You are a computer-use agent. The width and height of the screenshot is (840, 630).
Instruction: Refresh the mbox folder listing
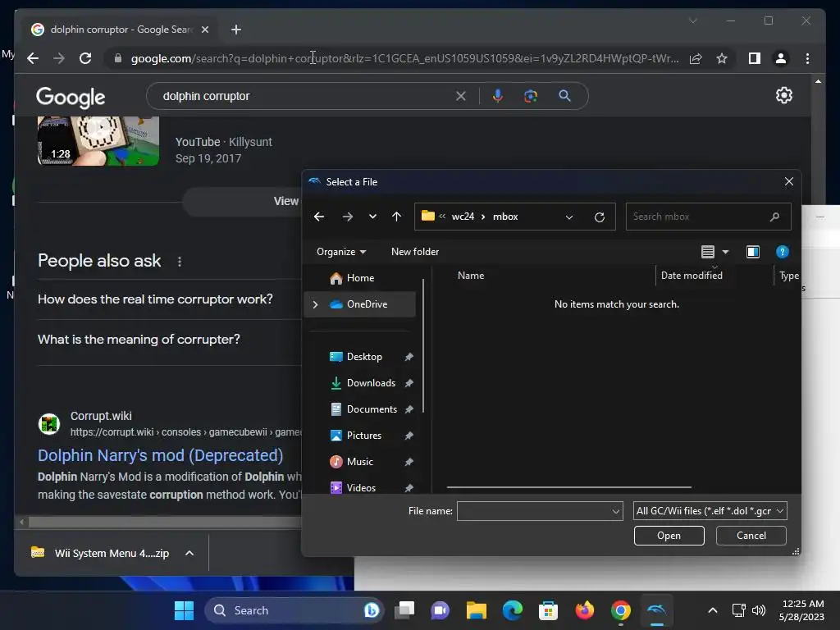point(600,217)
